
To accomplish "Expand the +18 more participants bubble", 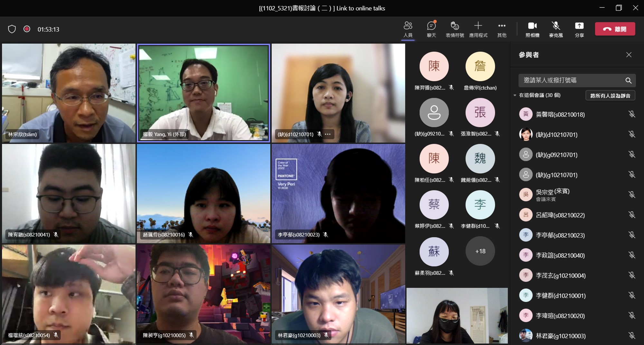I will click(x=480, y=251).
